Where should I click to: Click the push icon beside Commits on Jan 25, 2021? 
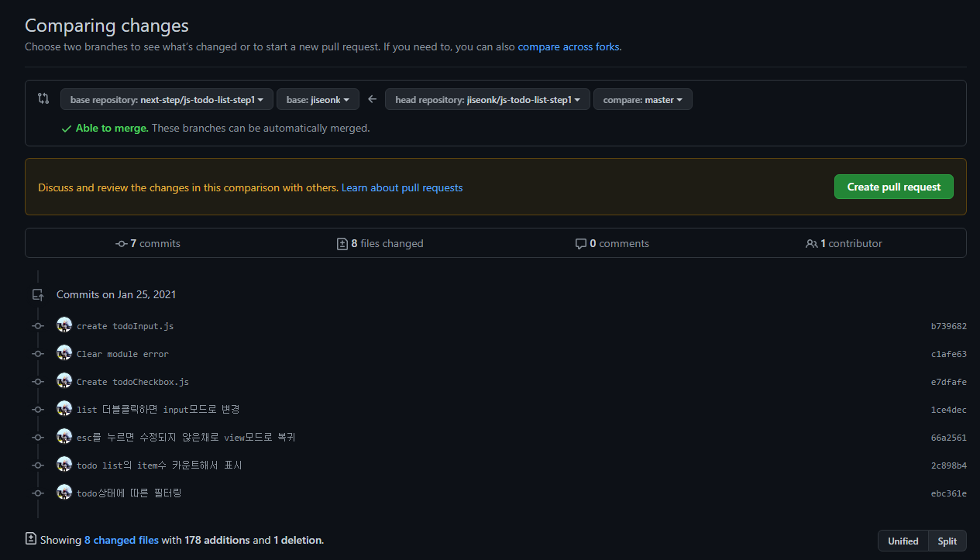(x=37, y=294)
